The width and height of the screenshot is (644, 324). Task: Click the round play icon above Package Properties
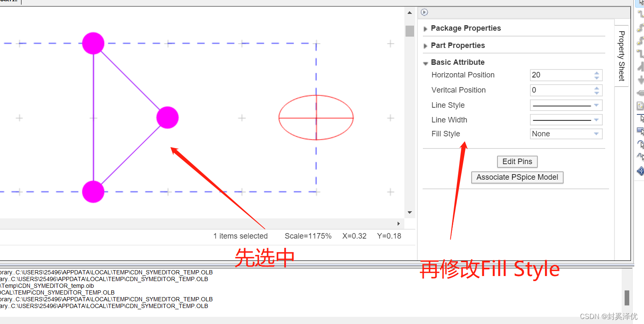[x=424, y=13]
